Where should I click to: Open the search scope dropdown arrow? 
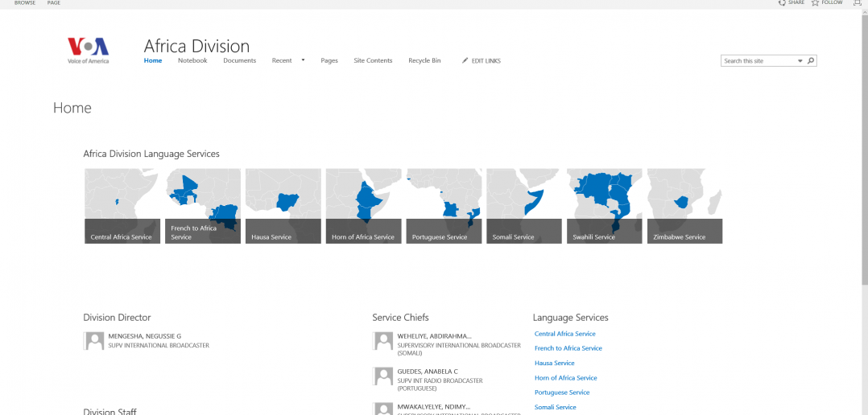[x=800, y=61]
